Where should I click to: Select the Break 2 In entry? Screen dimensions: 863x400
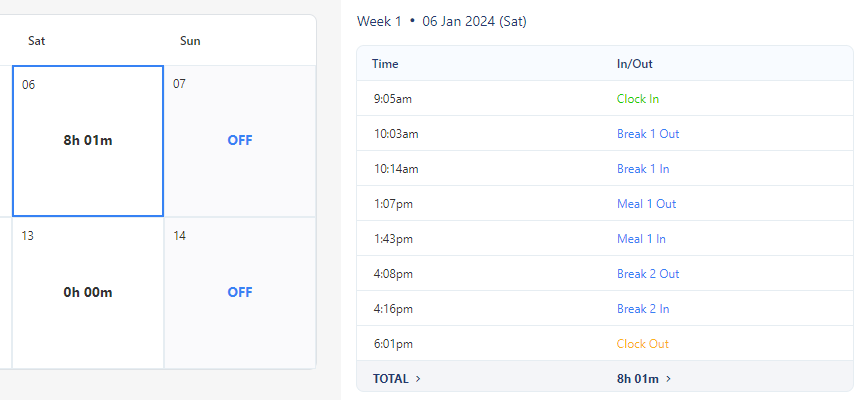643,309
